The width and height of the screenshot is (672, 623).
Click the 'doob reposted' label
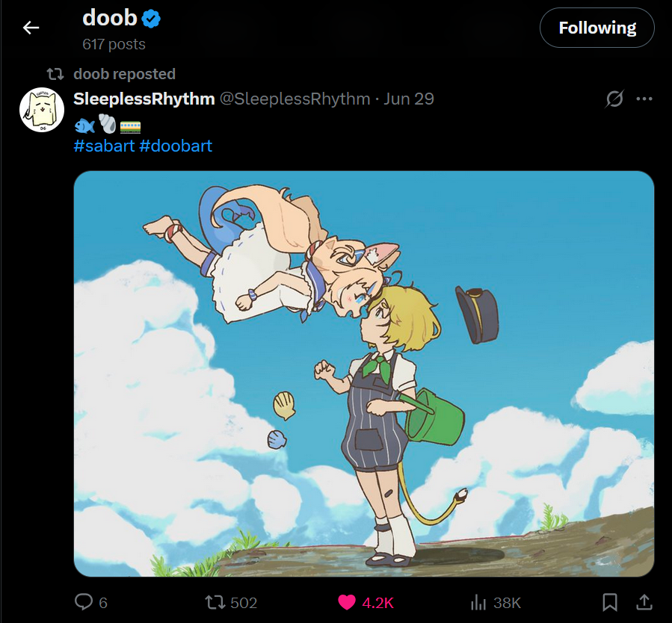tap(124, 74)
